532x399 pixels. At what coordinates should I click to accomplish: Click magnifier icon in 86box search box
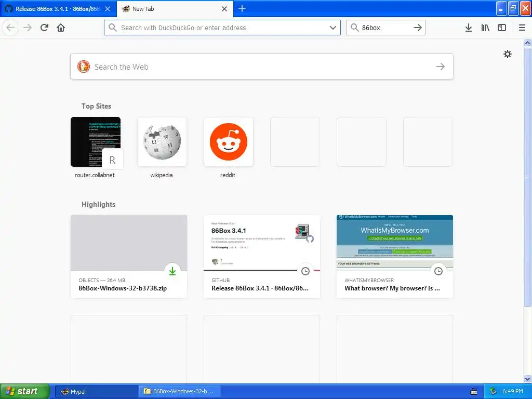354,28
